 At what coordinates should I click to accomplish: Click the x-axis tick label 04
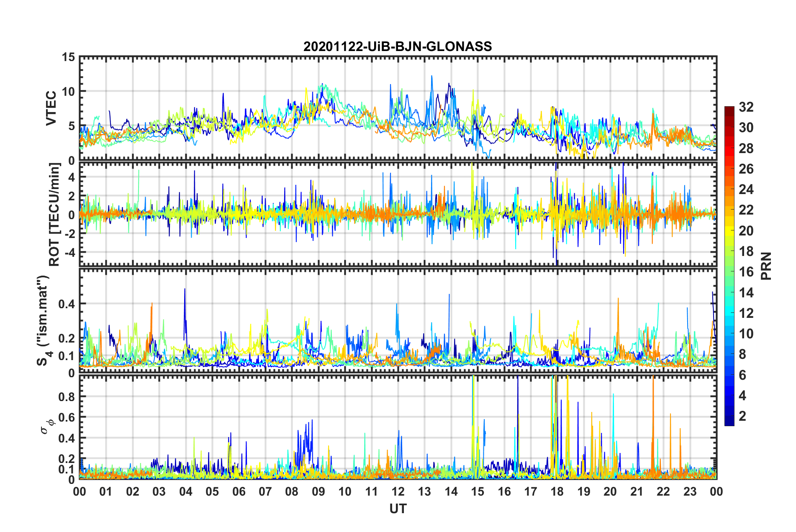(x=186, y=491)
